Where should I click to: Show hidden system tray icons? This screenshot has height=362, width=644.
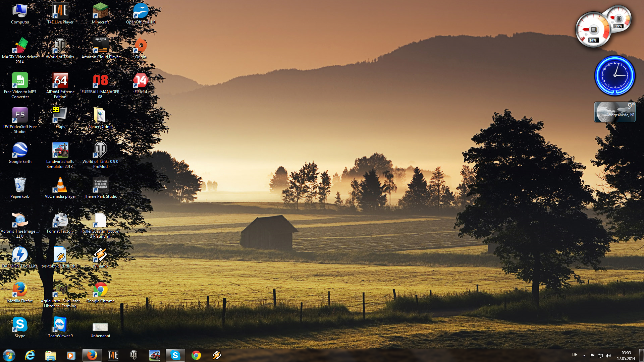[x=584, y=356]
